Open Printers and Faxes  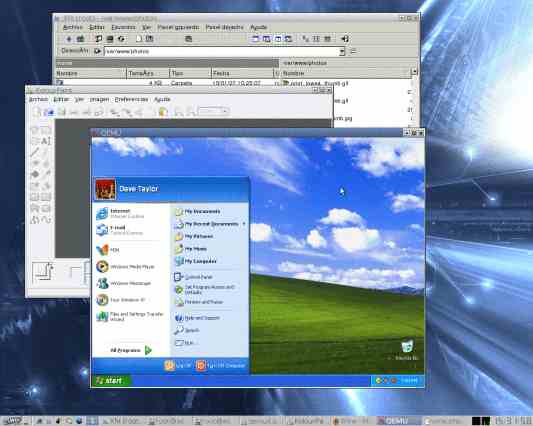pos(199,302)
